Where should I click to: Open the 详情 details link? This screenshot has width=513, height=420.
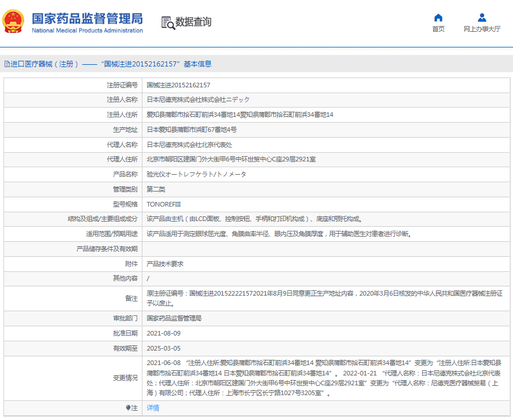(153, 408)
